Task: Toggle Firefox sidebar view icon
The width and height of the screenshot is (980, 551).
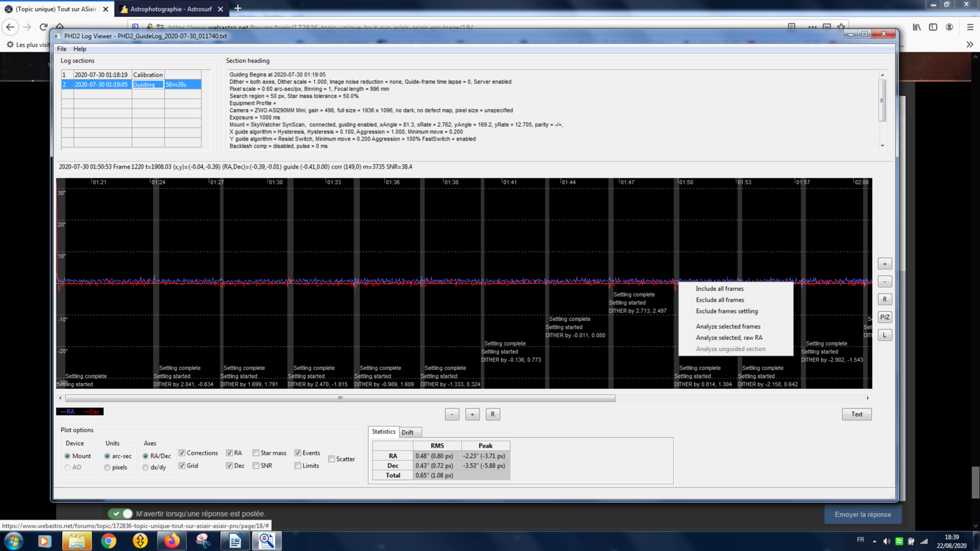Action: coord(933,27)
